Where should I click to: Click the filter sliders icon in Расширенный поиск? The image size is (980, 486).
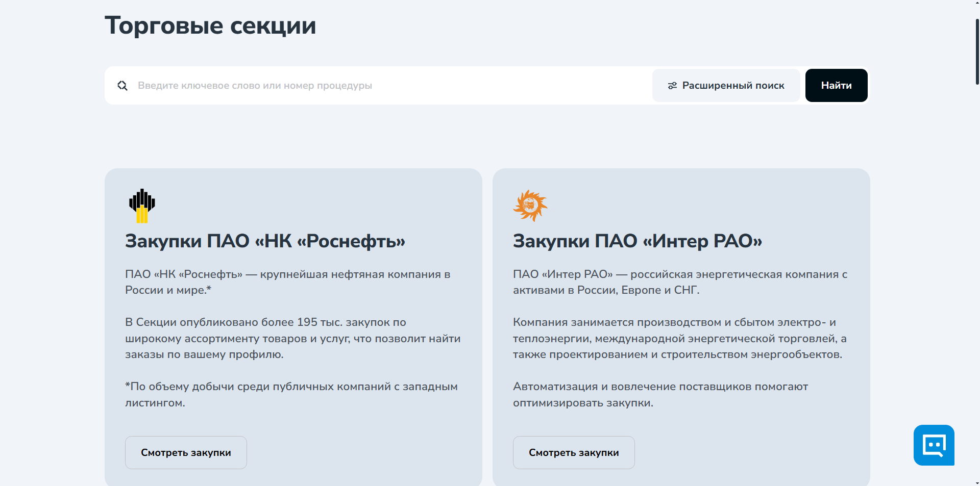(672, 86)
